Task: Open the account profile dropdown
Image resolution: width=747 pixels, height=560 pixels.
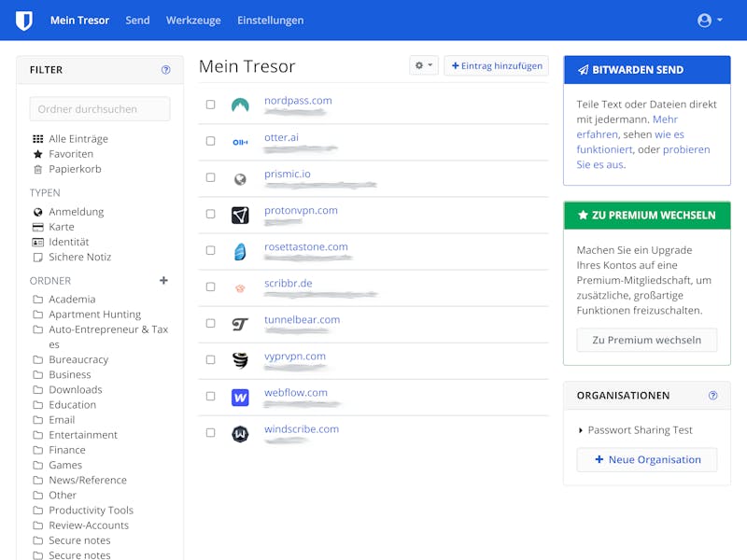Action: pos(710,20)
